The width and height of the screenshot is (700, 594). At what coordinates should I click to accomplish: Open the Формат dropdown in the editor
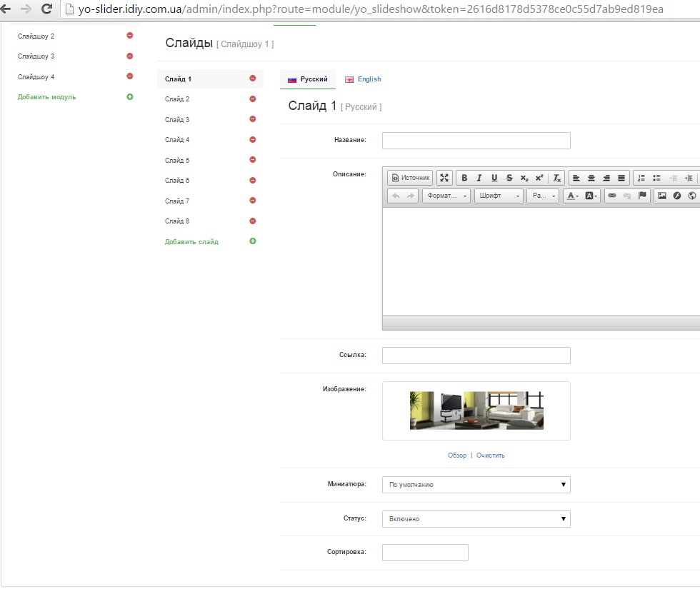tap(446, 196)
